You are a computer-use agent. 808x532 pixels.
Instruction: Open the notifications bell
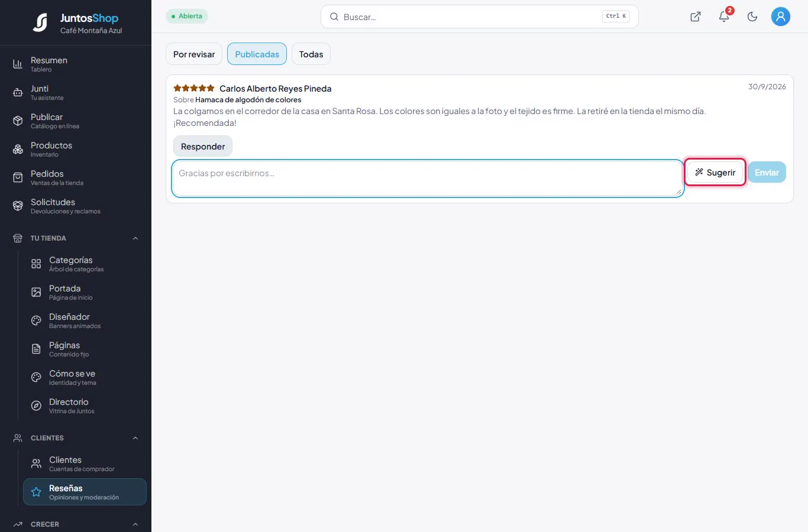click(724, 17)
